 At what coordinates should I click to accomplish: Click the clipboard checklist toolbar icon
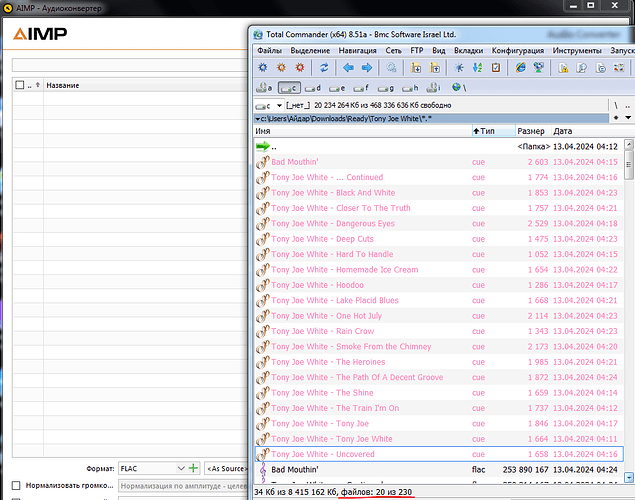coord(496,68)
